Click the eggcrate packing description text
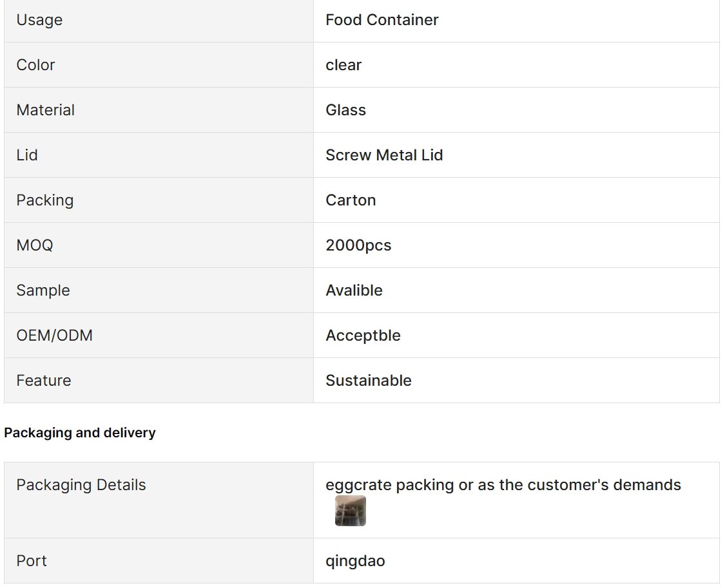Screen dimensions: 725x588 [503, 485]
